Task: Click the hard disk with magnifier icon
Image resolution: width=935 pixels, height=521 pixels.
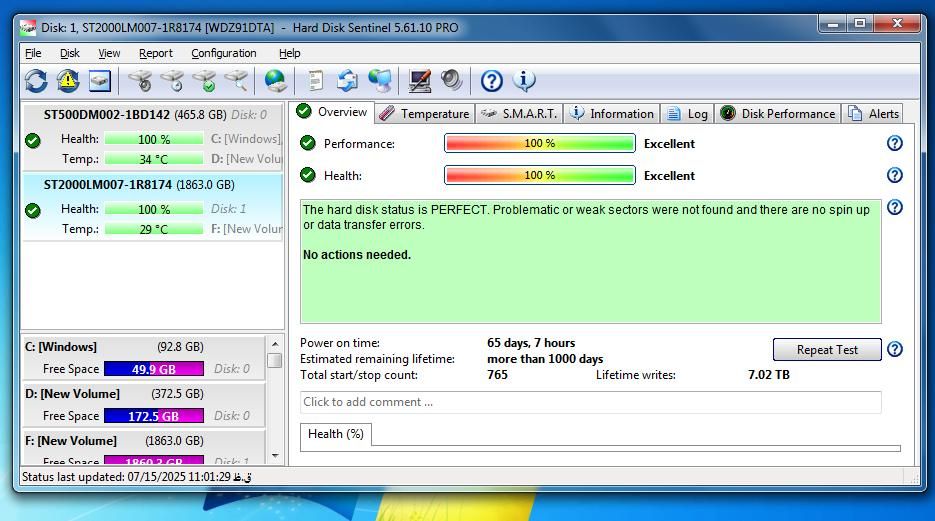Action: point(237,80)
